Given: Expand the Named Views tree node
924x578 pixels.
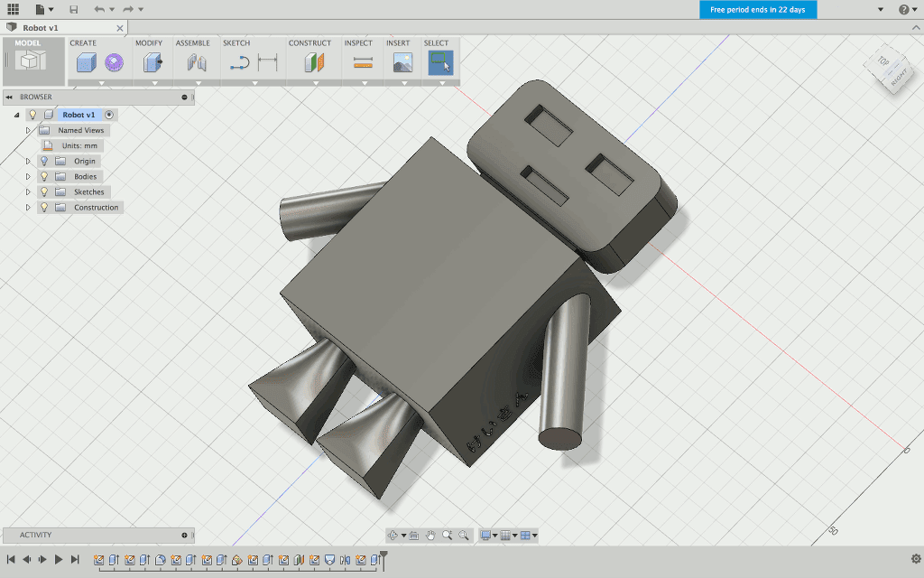Looking at the screenshot, I should pyautogui.click(x=28, y=130).
